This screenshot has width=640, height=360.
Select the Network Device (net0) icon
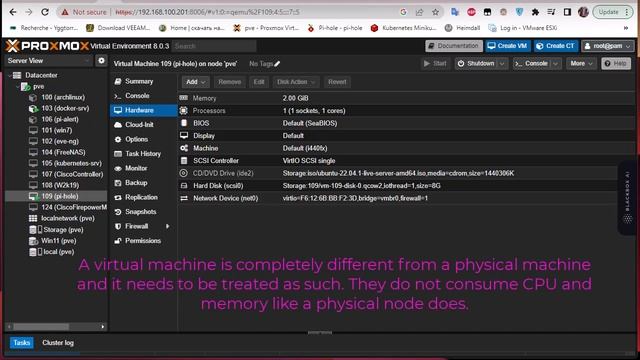pos(184,198)
